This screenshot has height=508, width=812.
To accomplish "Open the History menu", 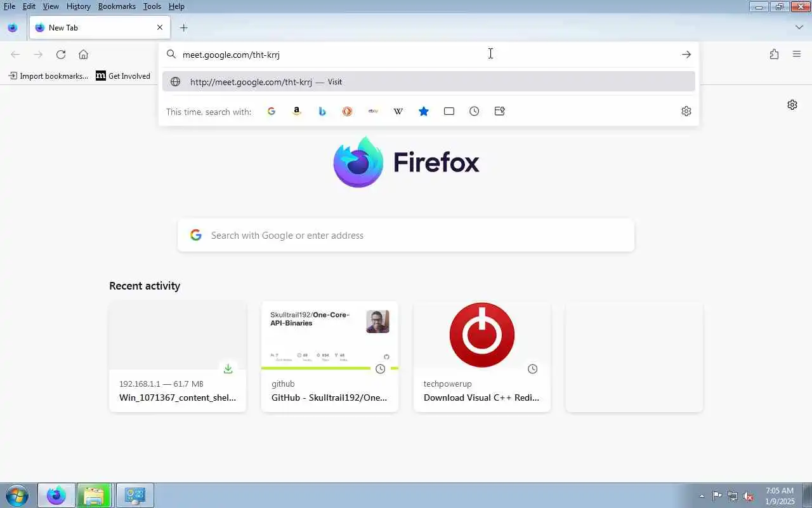I will pyautogui.click(x=79, y=6).
